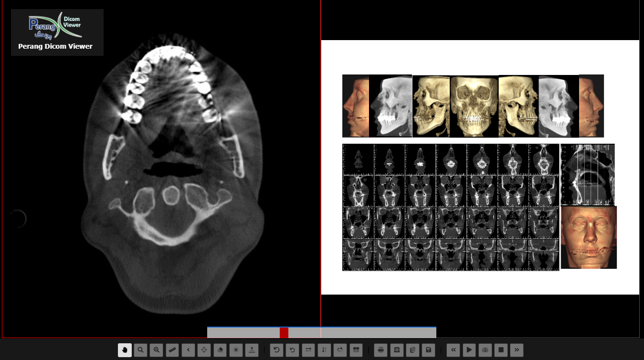The height and width of the screenshot is (360, 644).
Task: Click the upload arrow tool icon
Action: [252, 350]
